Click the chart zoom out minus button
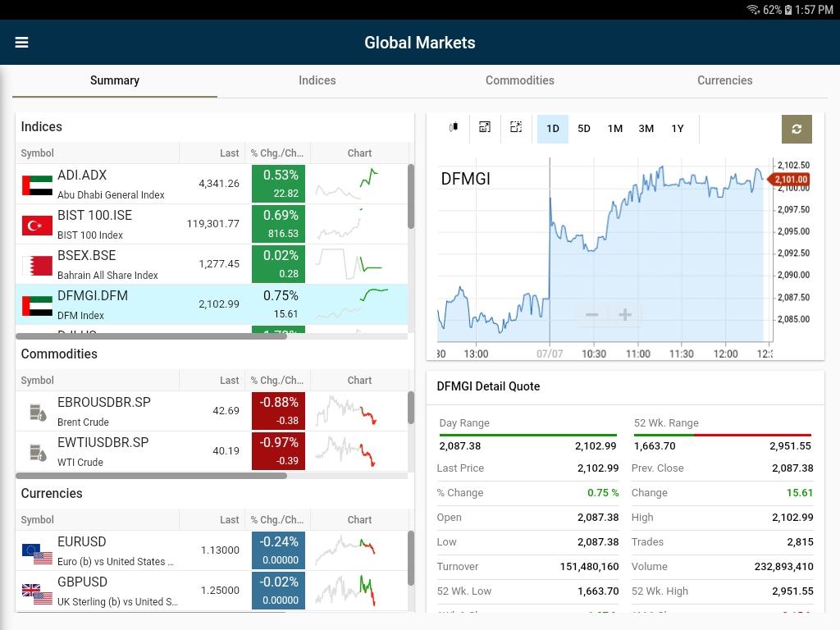The width and height of the screenshot is (840, 630). pyautogui.click(x=592, y=314)
